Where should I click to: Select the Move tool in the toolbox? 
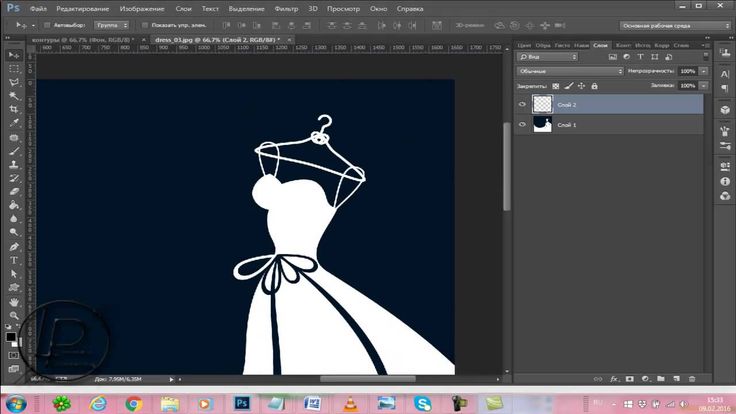click(x=14, y=54)
